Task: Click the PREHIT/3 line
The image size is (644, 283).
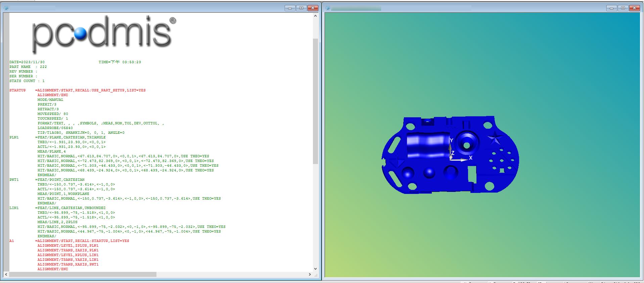Action: click(x=47, y=105)
